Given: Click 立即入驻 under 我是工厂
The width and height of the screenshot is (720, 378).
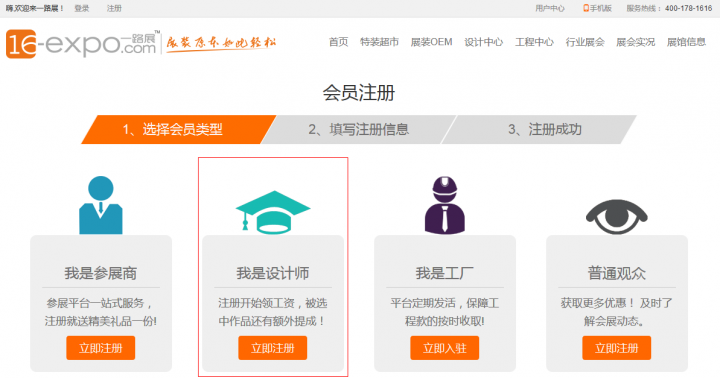Looking at the screenshot, I should pos(444,348).
